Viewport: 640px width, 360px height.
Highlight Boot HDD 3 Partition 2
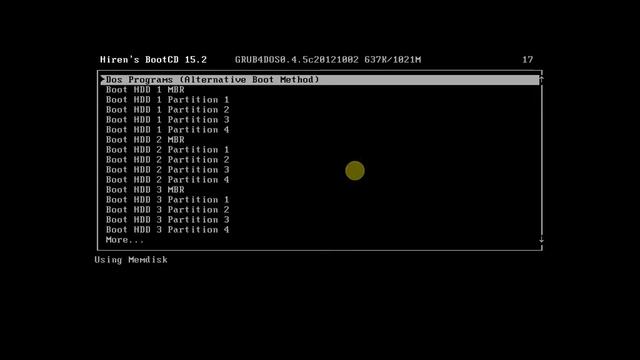click(167, 210)
